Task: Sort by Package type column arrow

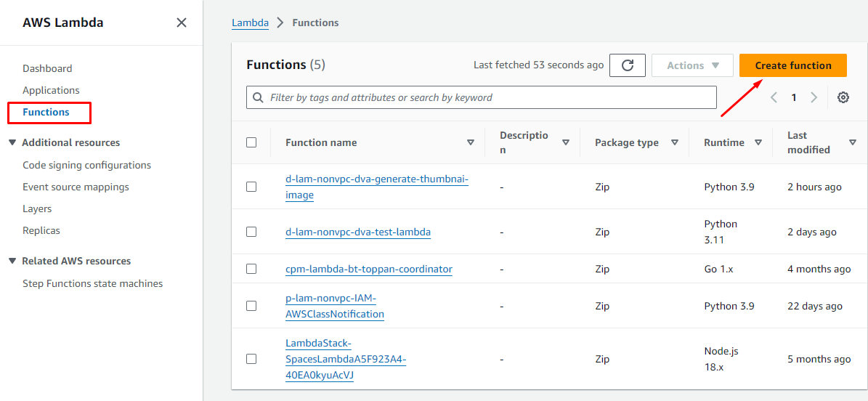Action: pyautogui.click(x=675, y=142)
